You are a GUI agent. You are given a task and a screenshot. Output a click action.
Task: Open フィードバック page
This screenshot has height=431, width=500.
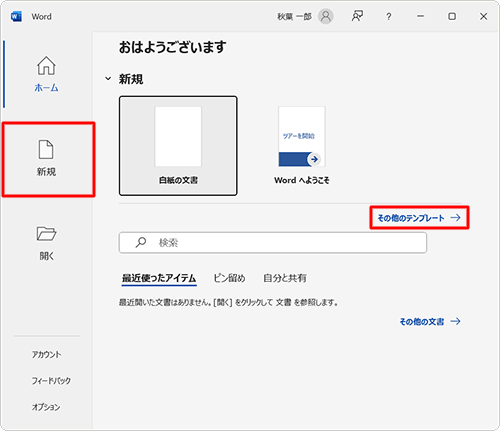tap(51, 381)
